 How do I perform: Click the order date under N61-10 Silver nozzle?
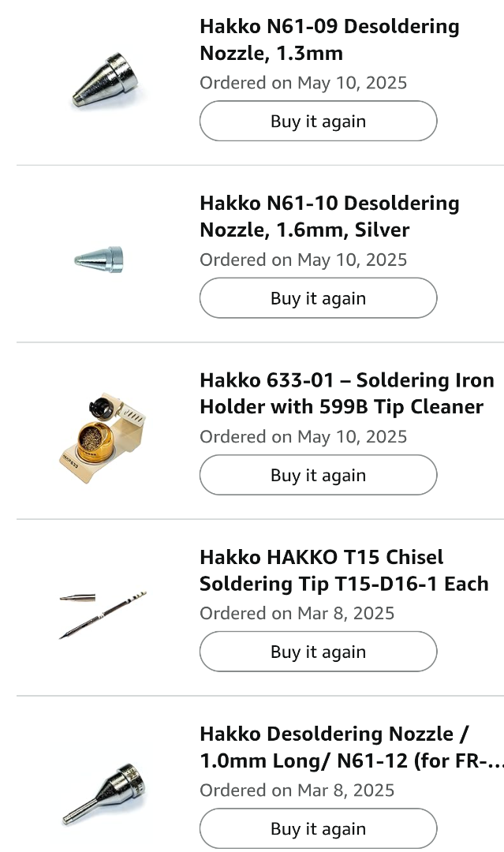point(303,260)
